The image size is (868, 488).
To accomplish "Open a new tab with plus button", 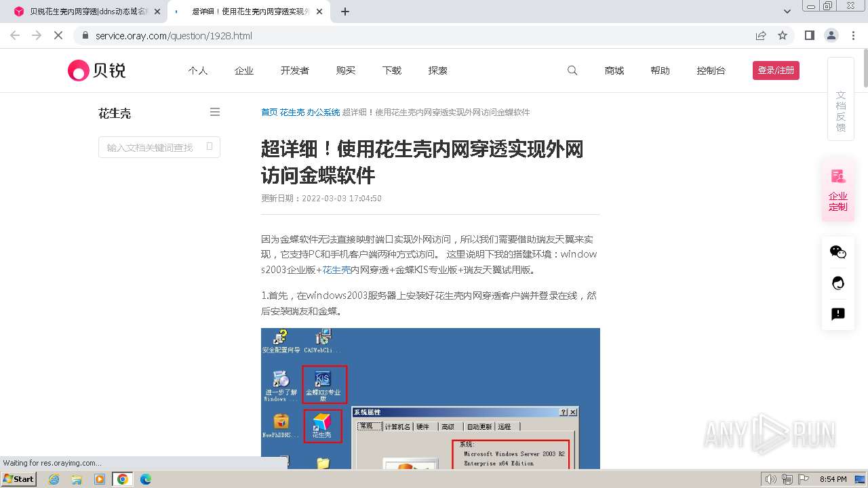I will 345,12.
